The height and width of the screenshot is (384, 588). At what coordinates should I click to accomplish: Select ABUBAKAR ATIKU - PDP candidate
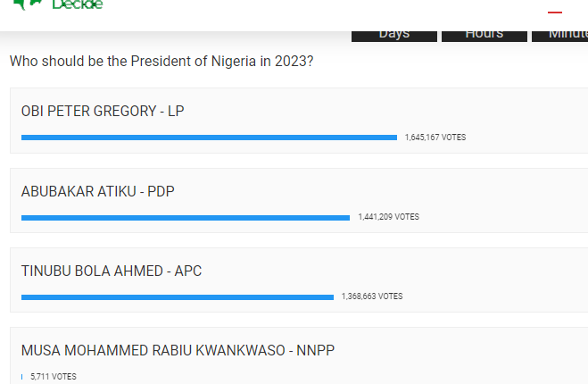(x=97, y=191)
